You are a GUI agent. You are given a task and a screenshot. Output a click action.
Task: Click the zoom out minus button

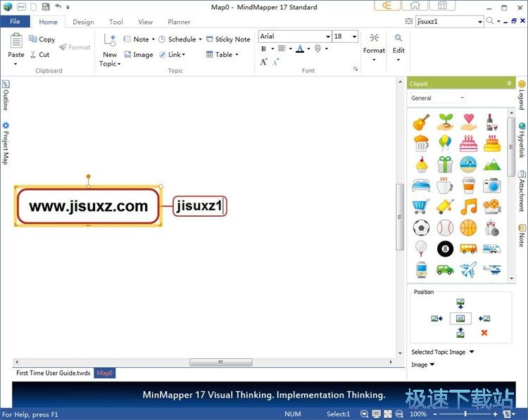(435, 414)
